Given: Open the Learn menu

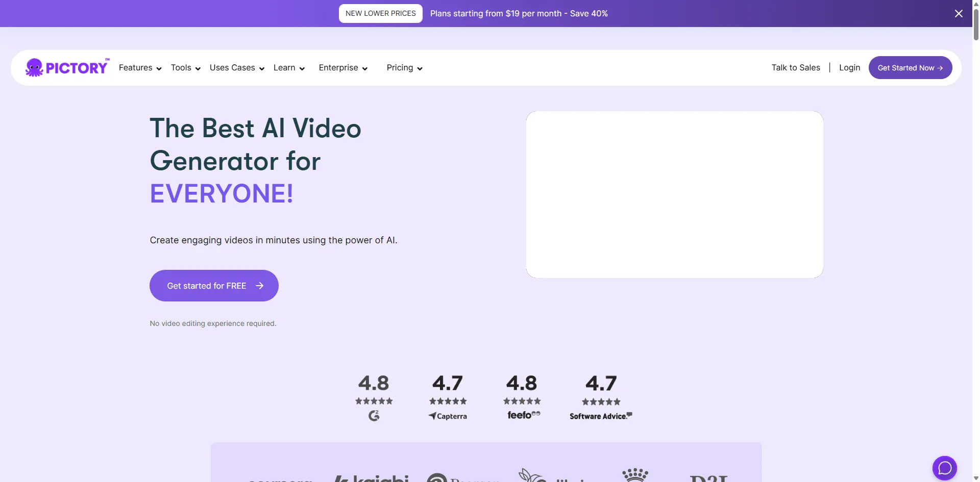Looking at the screenshot, I should [289, 68].
